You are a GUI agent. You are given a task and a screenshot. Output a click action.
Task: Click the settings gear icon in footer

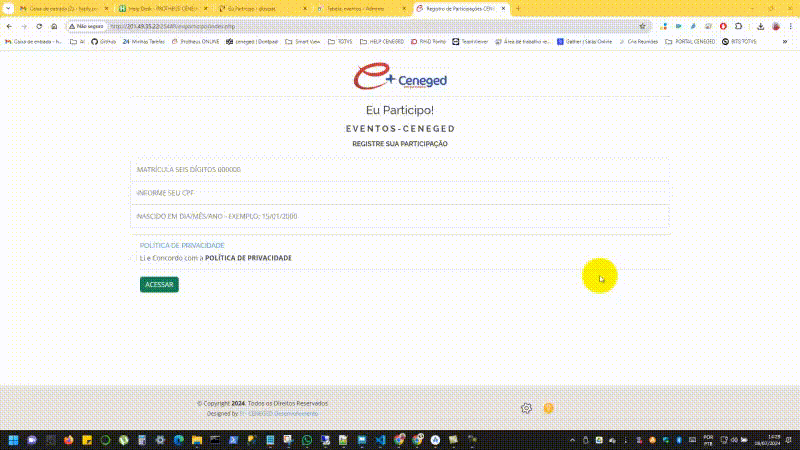[x=526, y=408]
